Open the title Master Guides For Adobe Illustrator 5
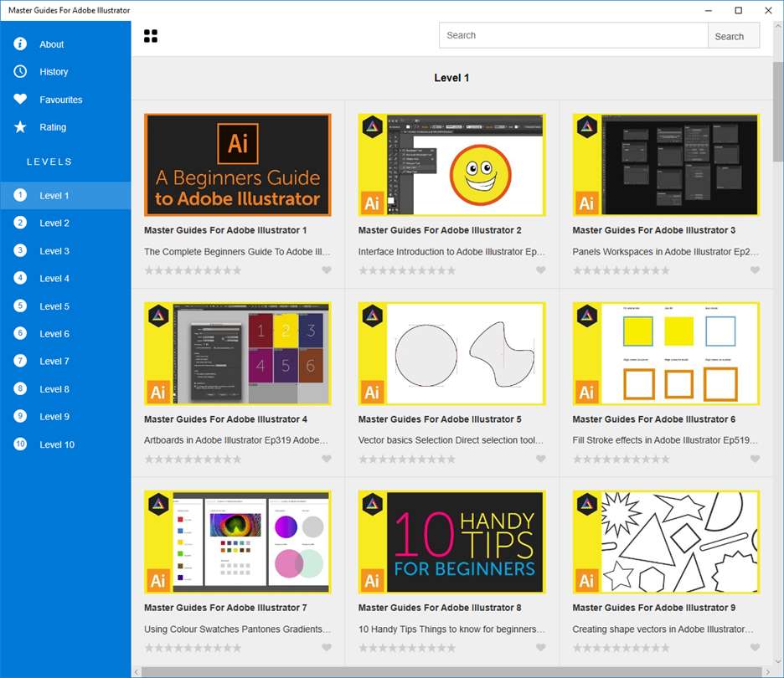The image size is (784, 678). click(x=440, y=419)
